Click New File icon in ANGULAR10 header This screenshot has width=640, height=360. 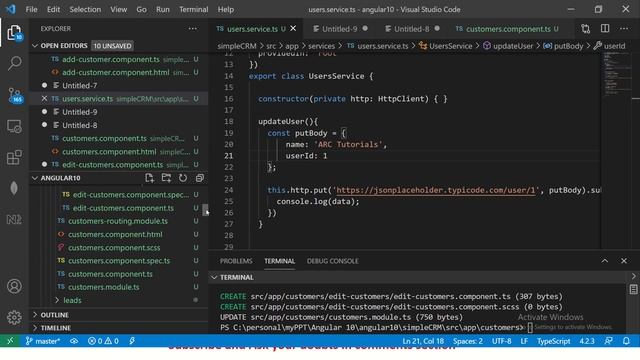pyautogui.click(x=149, y=178)
